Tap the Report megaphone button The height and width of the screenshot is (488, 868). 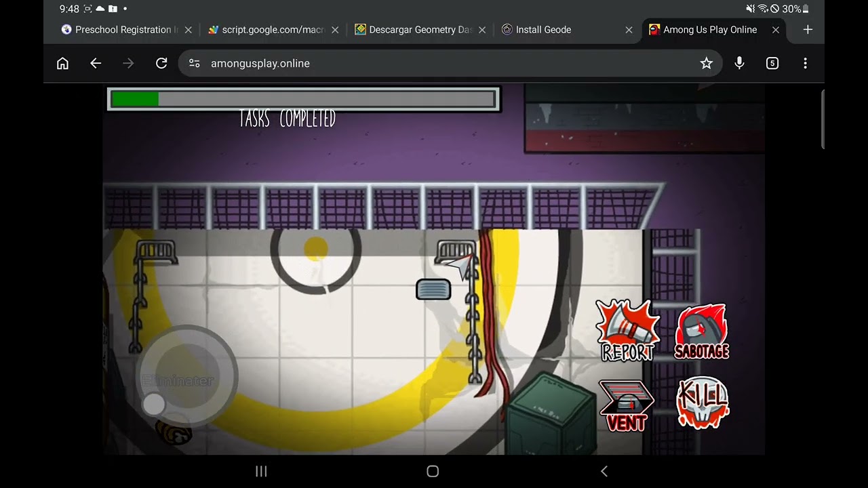[627, 330]
